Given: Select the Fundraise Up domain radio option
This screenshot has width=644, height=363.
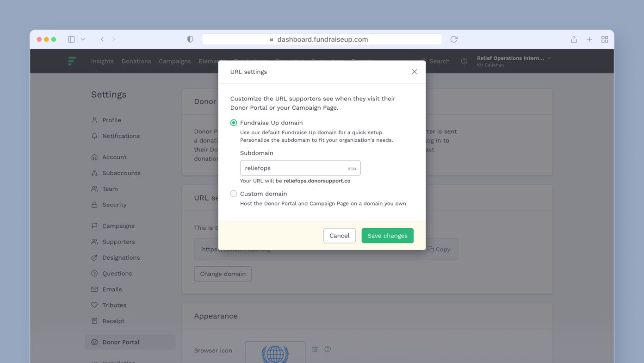Looking at the screenshot, I should click(234, 123).
